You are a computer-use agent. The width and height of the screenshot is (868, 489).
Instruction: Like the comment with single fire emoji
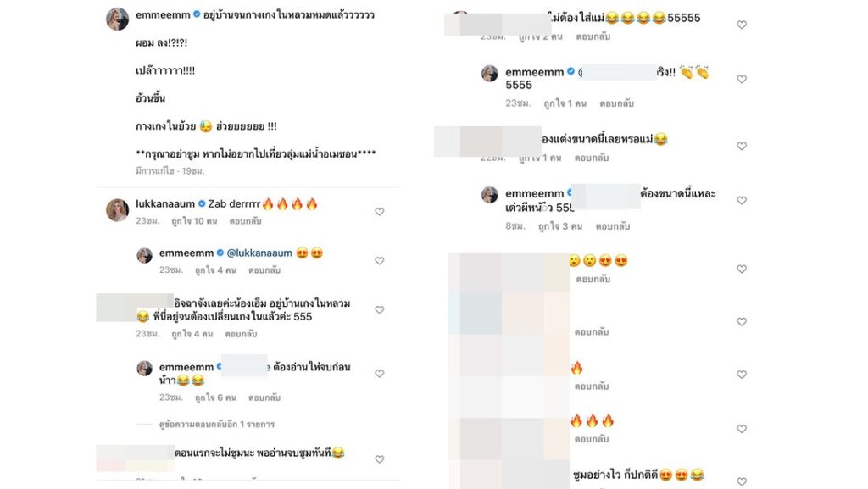pos(742,375)
